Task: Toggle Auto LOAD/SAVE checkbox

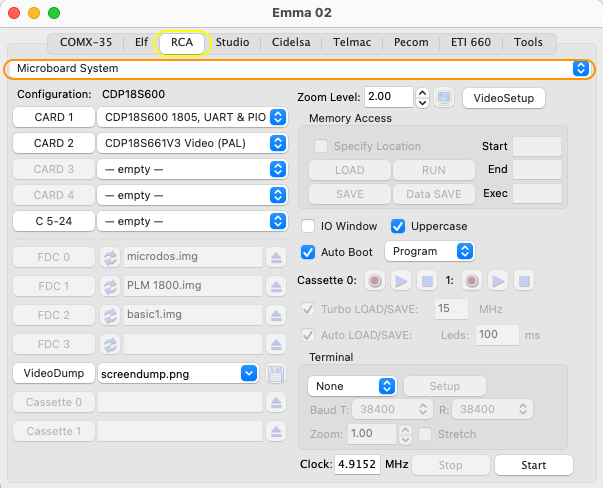Action: [308, 335]
